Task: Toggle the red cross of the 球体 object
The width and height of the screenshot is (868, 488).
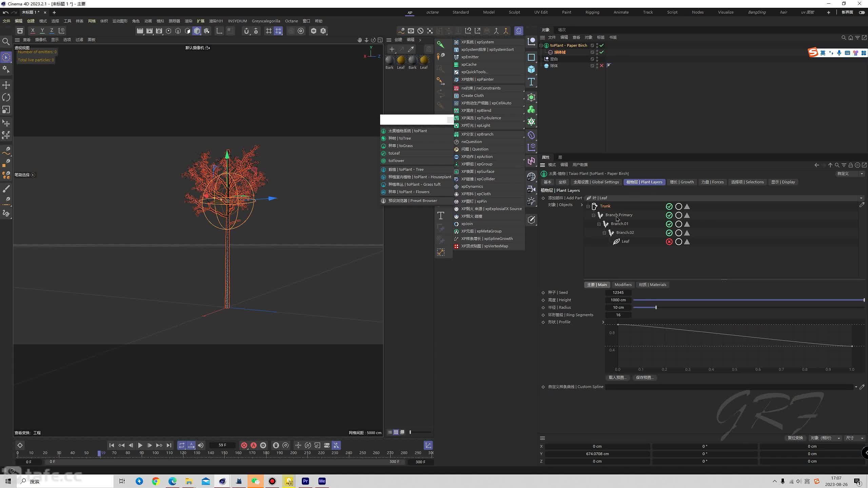Action: (601, 66)
